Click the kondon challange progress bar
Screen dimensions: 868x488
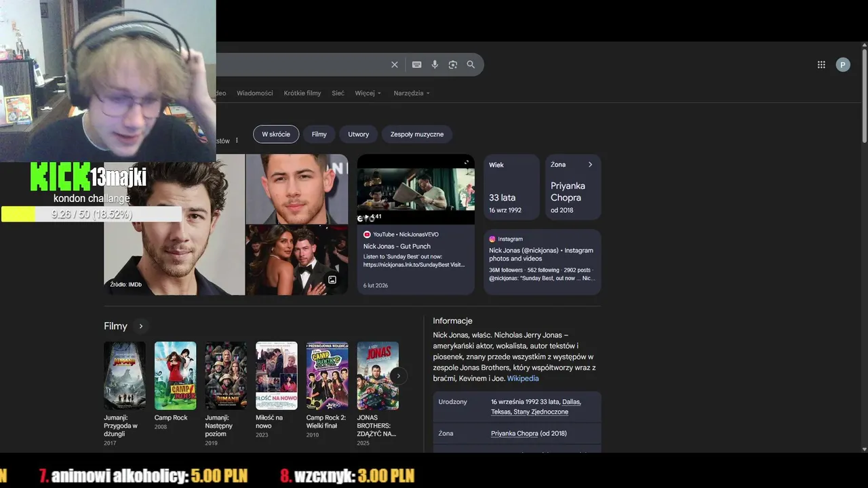coord(92,214)
